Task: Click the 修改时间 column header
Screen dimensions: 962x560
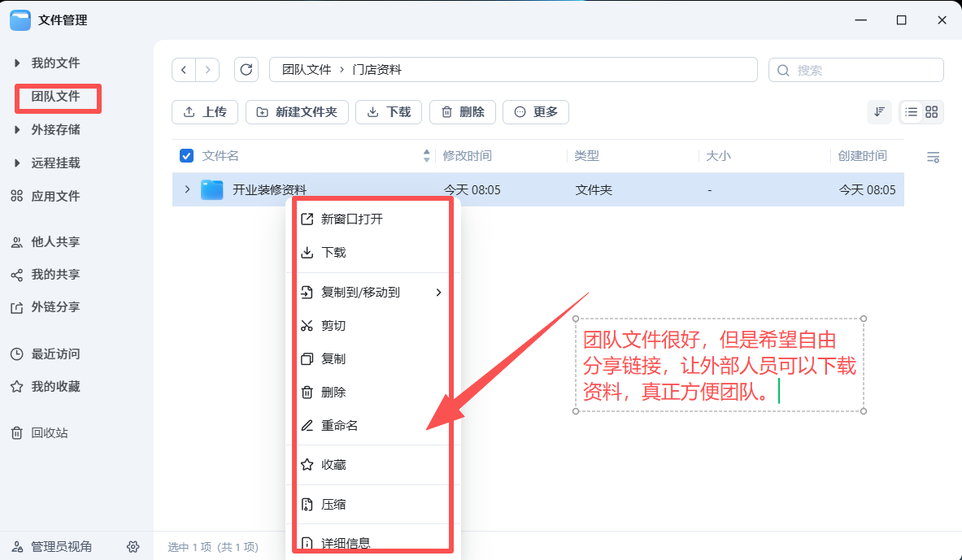Action: tap(467, 156)
